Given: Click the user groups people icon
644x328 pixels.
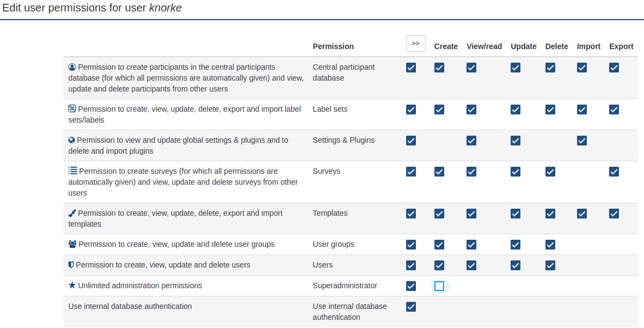Looking at the screenshot, I should point(72,244).
